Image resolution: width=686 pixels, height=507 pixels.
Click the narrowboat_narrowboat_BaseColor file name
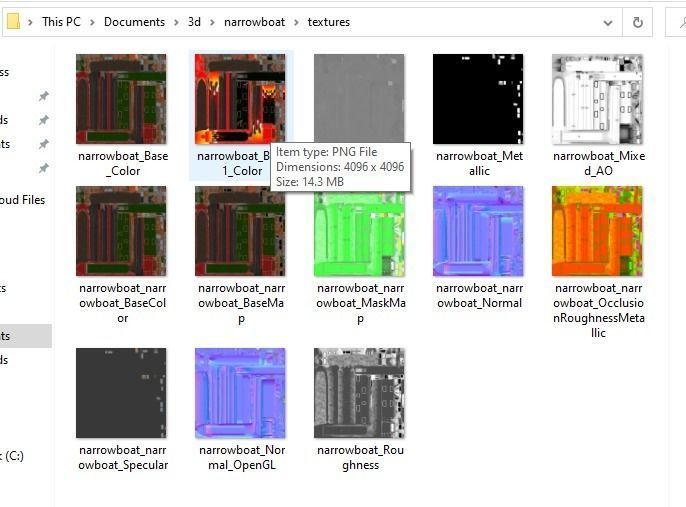122,303
